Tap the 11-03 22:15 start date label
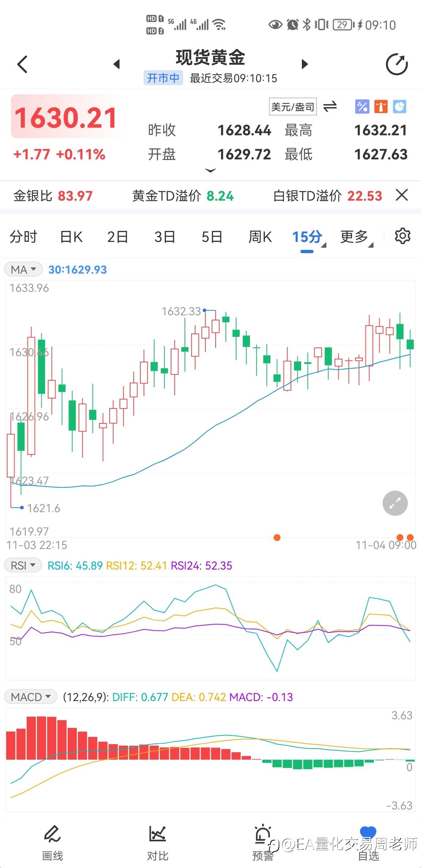Image resolution: width=421 pixels, height=868 pixels. coord(37,545)
